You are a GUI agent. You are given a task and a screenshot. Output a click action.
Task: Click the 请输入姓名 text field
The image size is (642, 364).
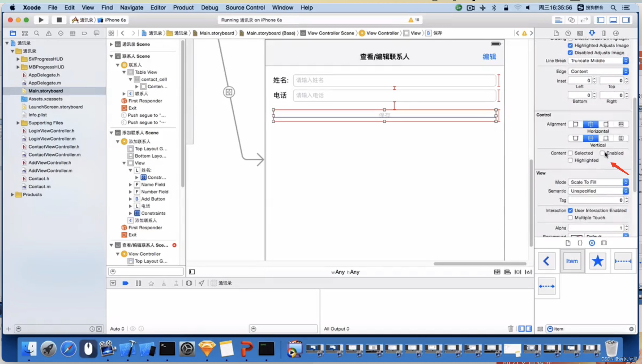(394, 80)
